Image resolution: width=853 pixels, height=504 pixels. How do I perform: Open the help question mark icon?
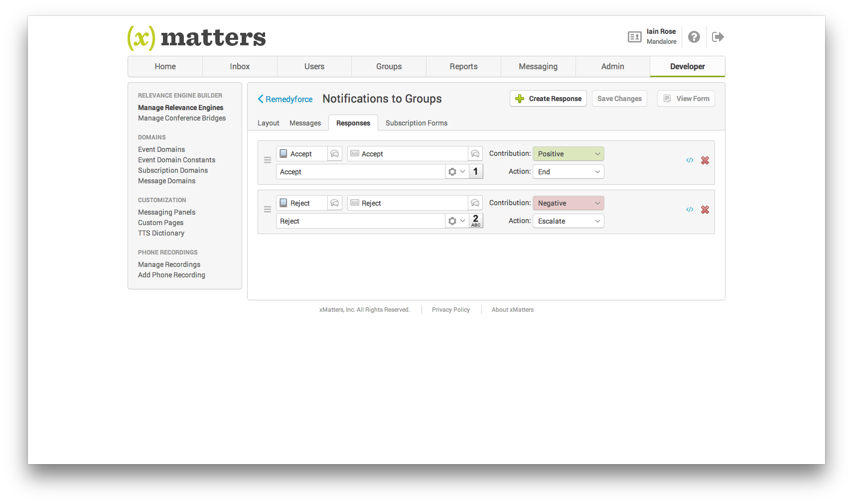694,37
